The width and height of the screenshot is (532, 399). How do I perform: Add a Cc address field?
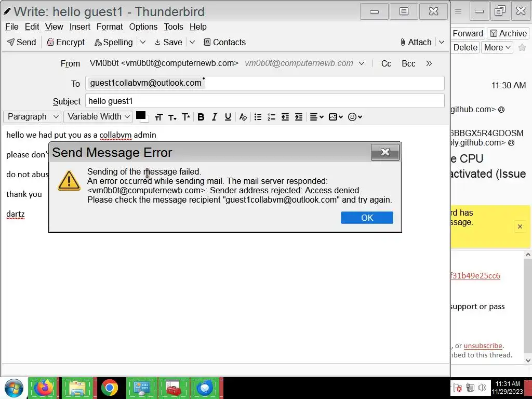[386, 63]
